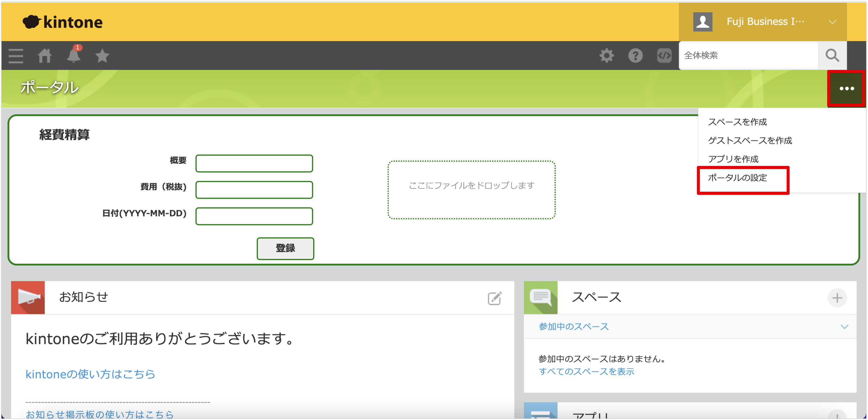The width and height of the screenshot is (868, 420).
Task: Go to portal home icon
Action: pyautogui.click(x=44, y=55)
